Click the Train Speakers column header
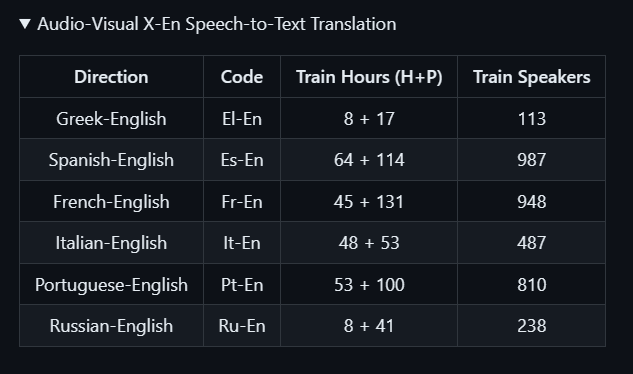The height and width of the screenshot is (374, 633). (x=532, y=77)
